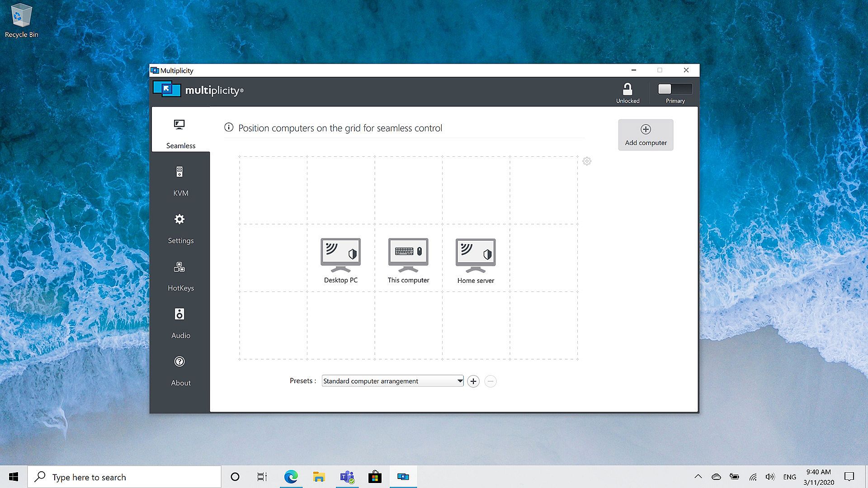Toggle the Primary mode switch
The height and width of the screenshot is (488, 868).
click(x=675, y=89)
